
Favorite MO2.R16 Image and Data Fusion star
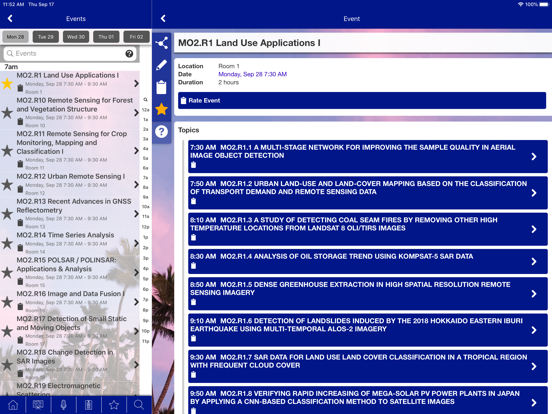click(x=7, y=302)
